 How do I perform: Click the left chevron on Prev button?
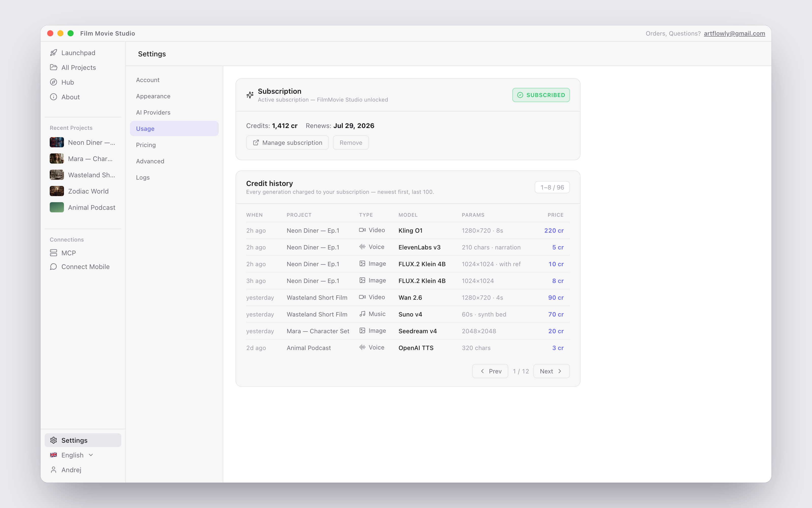[482, 371]
